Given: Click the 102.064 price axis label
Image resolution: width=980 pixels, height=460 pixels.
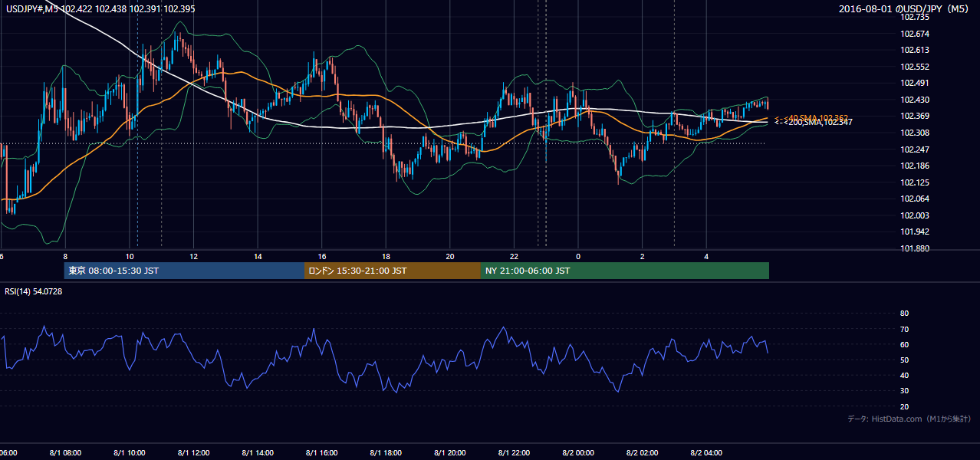Looking at the screenshot, I should tap(916, 199).
